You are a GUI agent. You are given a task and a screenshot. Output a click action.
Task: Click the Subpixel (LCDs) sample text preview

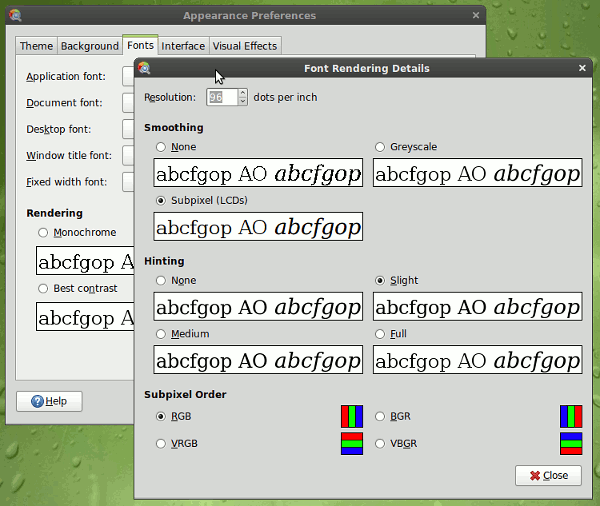(x=258, y=227)
